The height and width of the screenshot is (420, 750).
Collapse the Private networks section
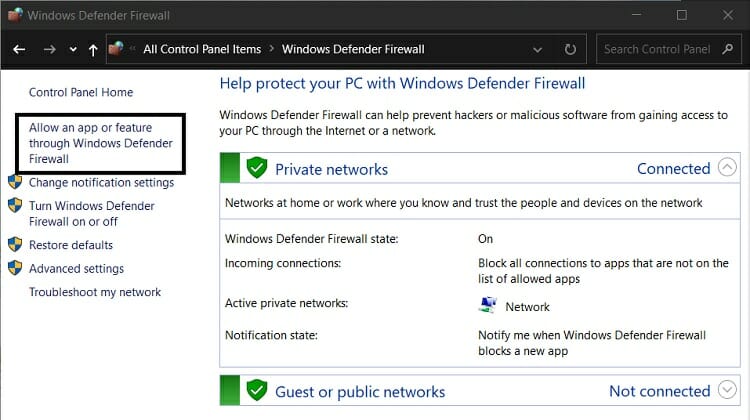[727, 168]
